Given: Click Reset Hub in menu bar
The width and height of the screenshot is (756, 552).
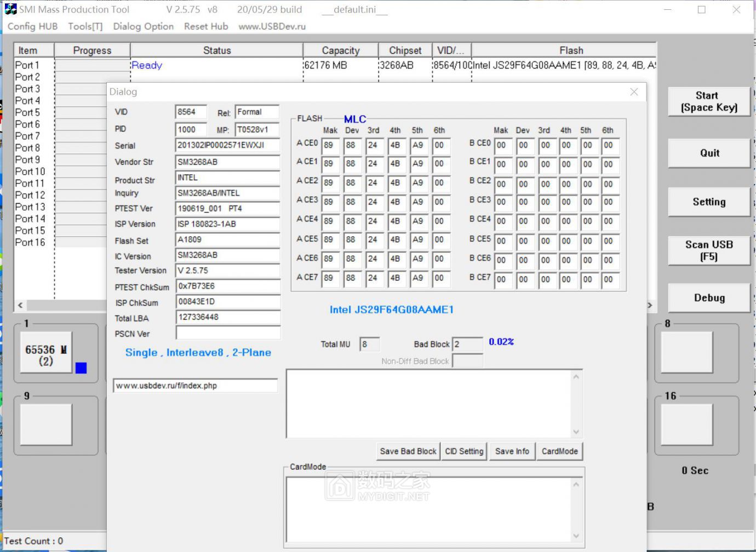Looking at the screenshot, I should (x=205, y=26).
